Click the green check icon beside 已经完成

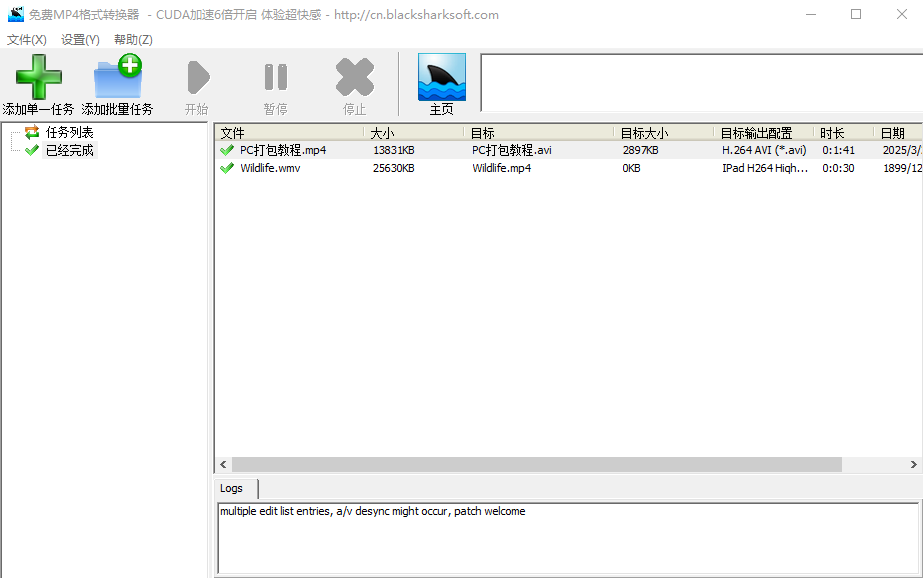pos(32,150)
